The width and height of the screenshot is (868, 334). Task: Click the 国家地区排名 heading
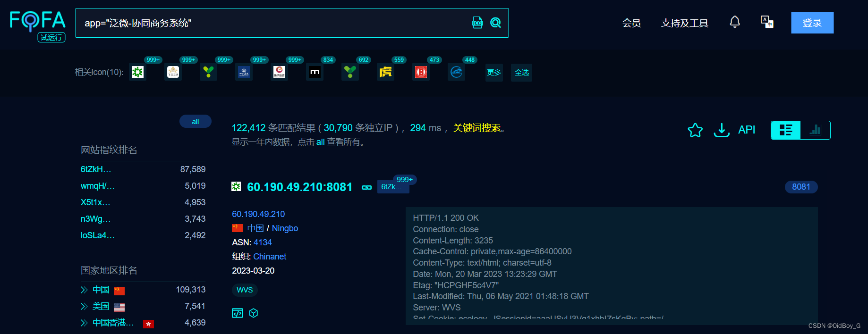tap(109, 270)
